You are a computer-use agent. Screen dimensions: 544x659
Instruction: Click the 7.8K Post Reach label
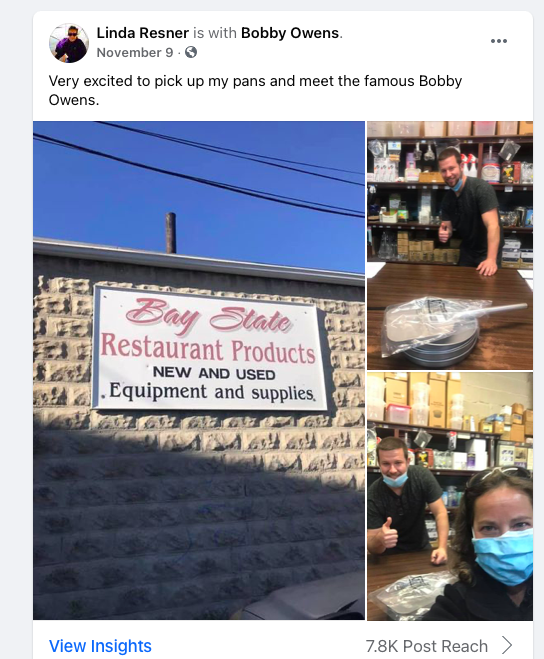tap(427, 646)
